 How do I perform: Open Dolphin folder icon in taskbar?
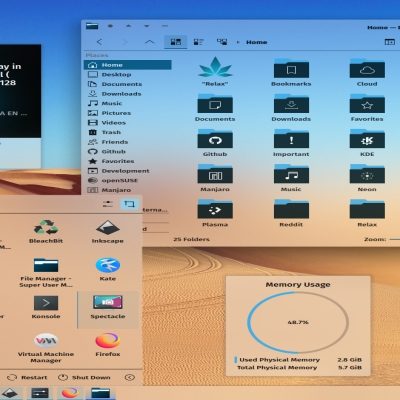[100, 393]
